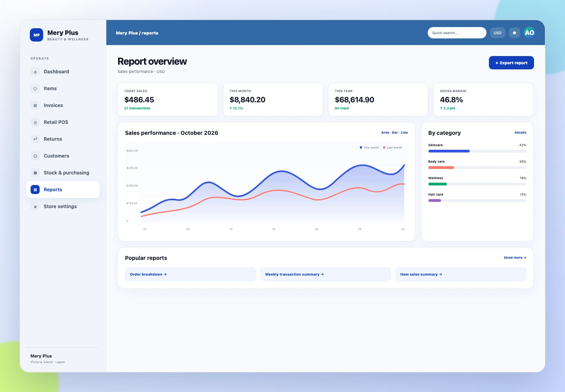
Task: Click the Store settings gear icon
Action: pyautogui.click(x=35, y=207)
